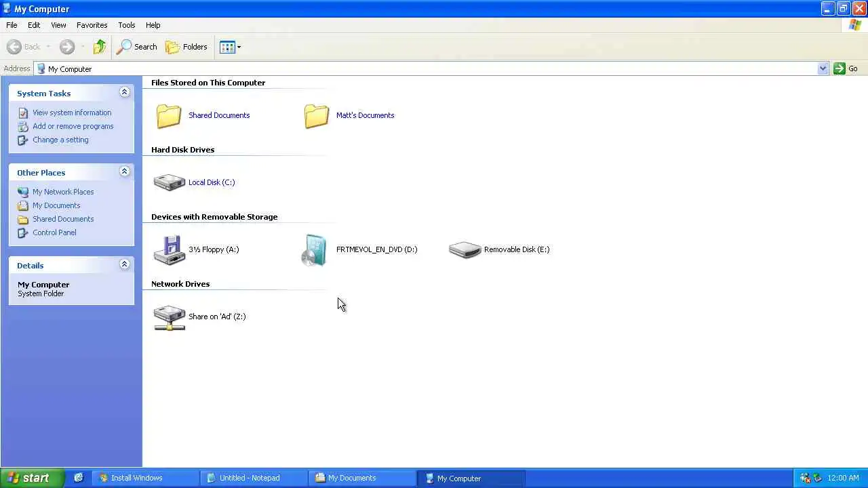The width and height of the screenshot is (868, 488).
Task: Switch to Untitled - Notepad taskbar button
Action: [x=254, y=478]
